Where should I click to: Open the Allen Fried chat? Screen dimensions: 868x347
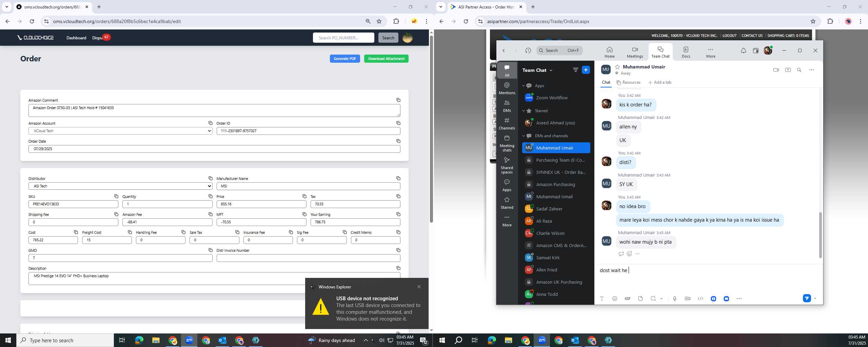coord(556,270)
